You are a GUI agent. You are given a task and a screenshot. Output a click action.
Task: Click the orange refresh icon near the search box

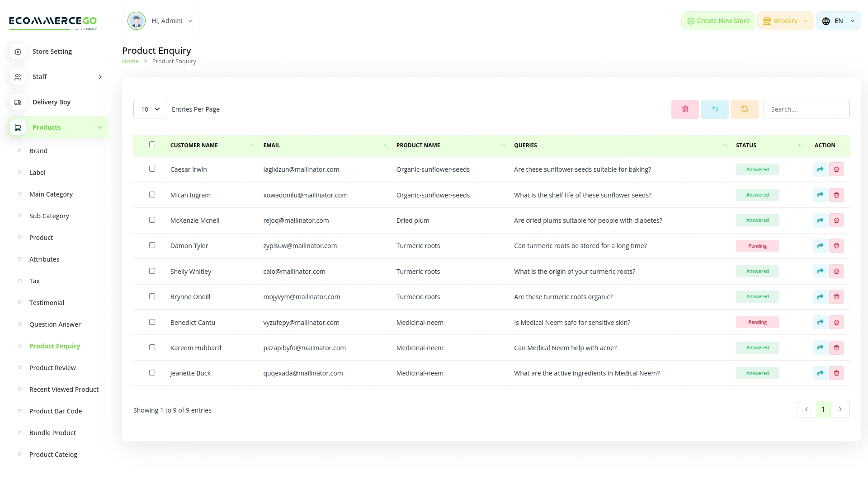744,109
